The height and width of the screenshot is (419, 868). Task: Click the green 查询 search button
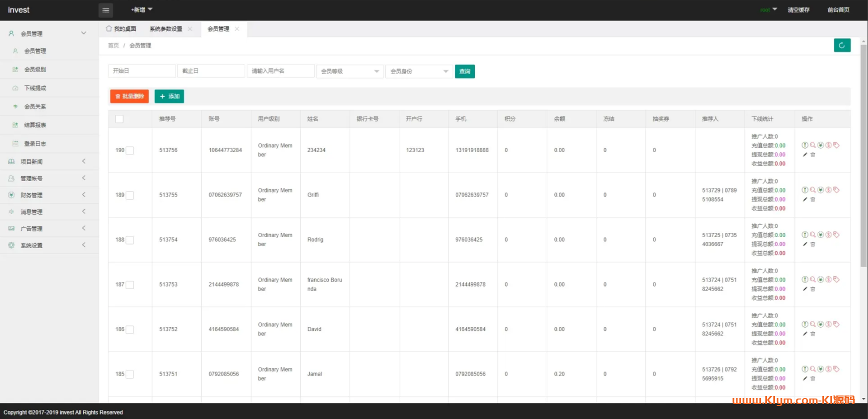465,71
